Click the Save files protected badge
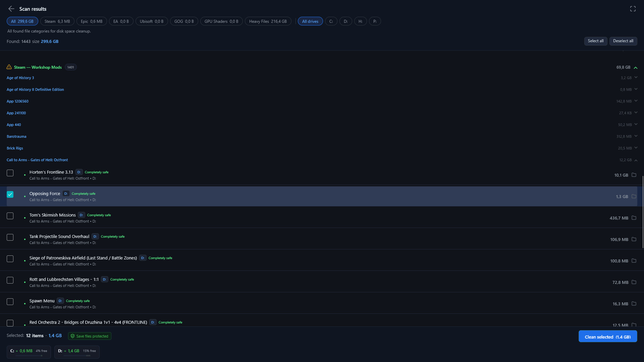 [90, 336]
